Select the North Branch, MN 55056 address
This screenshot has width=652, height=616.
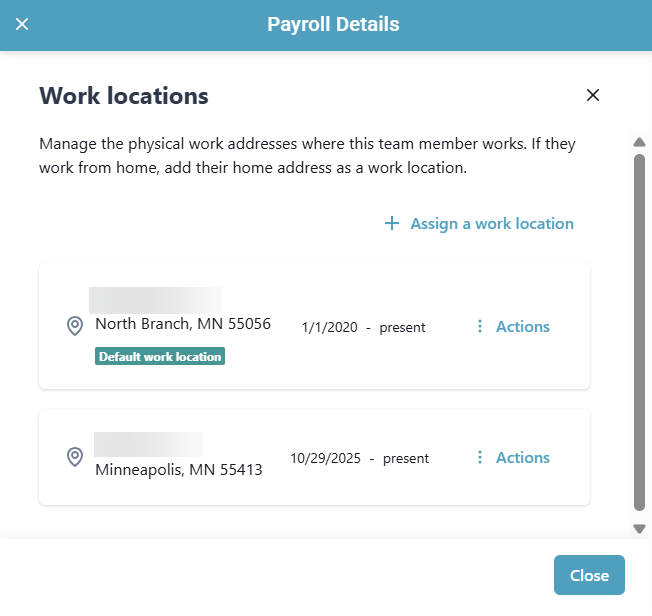(183, 324)
